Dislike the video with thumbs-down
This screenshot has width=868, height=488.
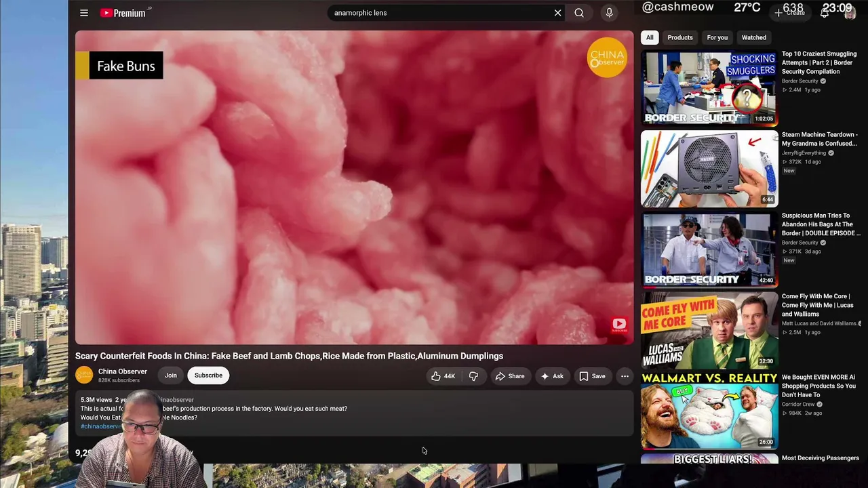click(473, 376)
